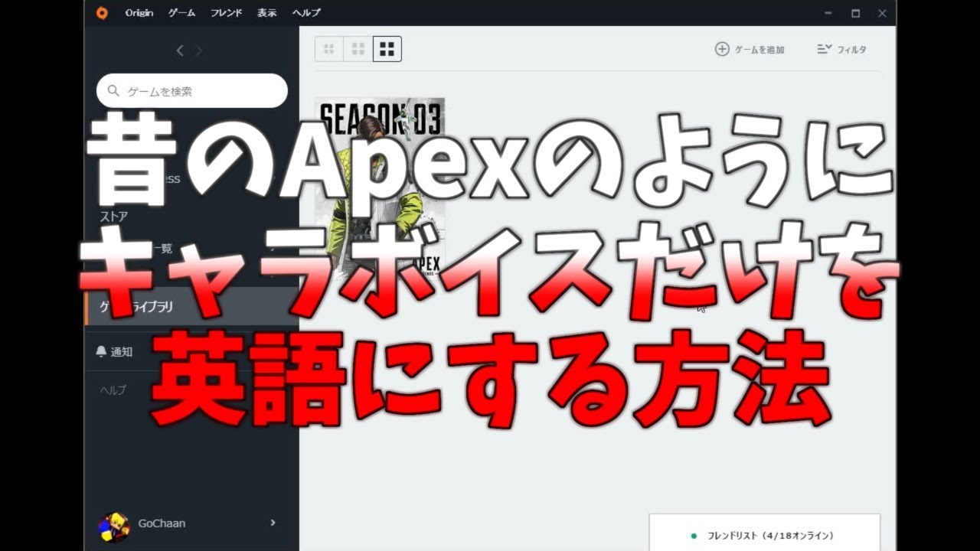This screenshot has height=551, width=980.
Task: Switch to medium grid view
Action: pos(358,49)
